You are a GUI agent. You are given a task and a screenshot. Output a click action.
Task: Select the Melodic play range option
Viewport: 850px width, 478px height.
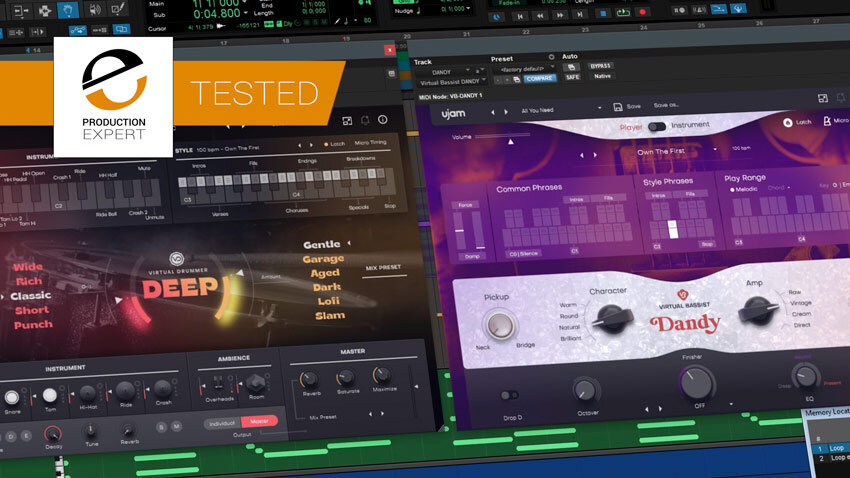coord(743,189)
